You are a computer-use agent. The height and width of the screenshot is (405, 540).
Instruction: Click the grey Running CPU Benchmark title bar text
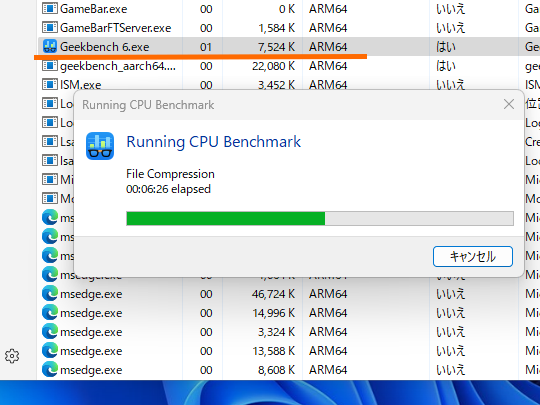(x=148, y=105)
